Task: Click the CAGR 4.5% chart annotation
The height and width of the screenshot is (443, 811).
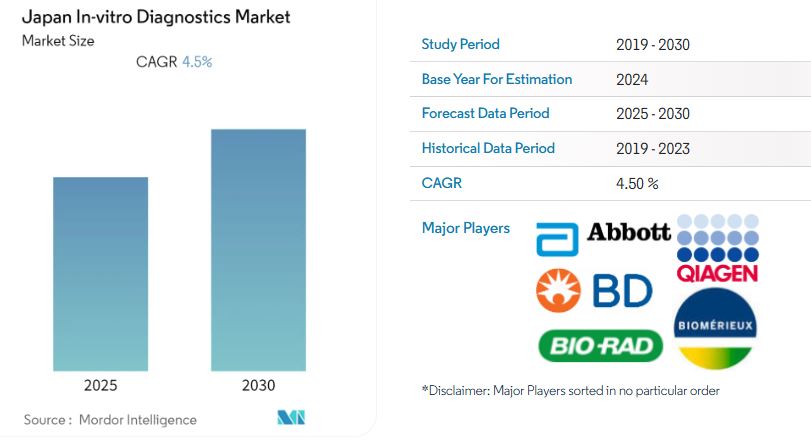Action: pos(174,62)
